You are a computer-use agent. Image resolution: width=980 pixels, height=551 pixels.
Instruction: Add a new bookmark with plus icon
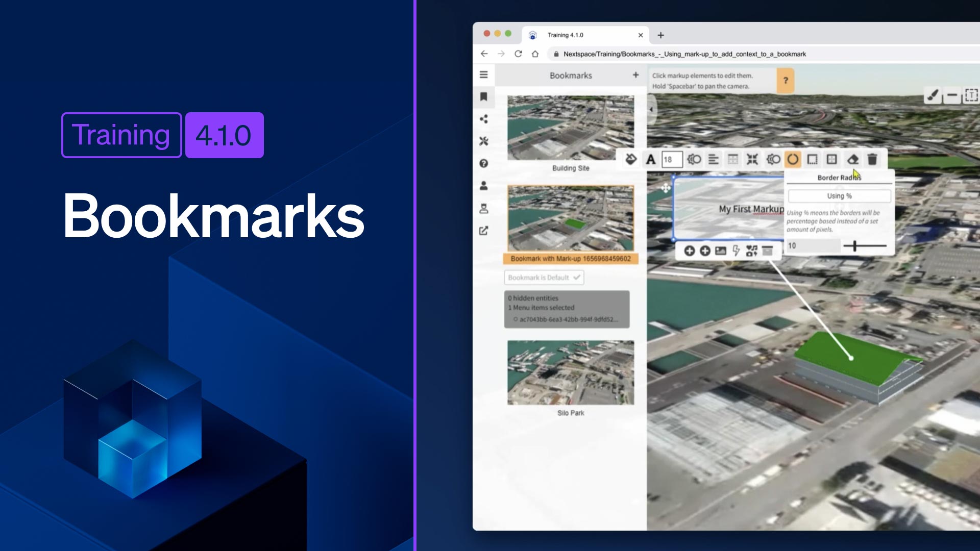635,75
